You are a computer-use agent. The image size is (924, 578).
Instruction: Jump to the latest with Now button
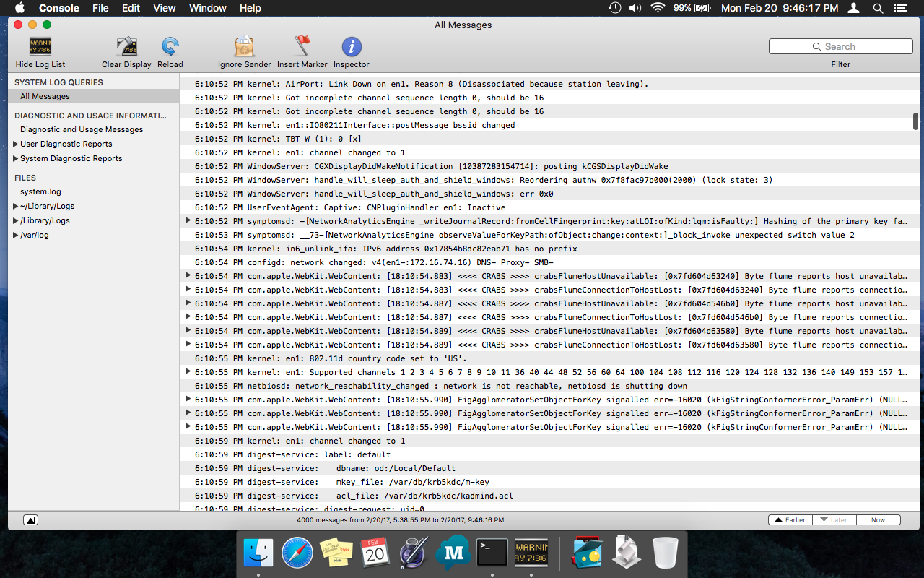879,519
